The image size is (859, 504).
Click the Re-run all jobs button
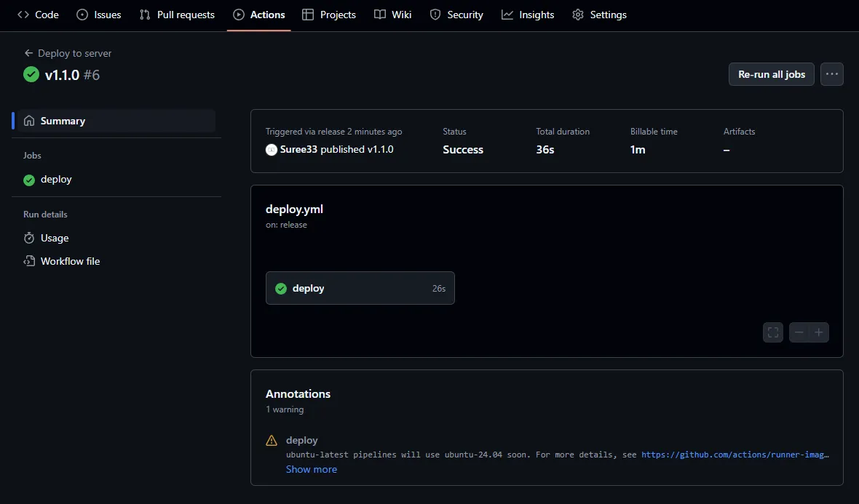pos(771,74)
